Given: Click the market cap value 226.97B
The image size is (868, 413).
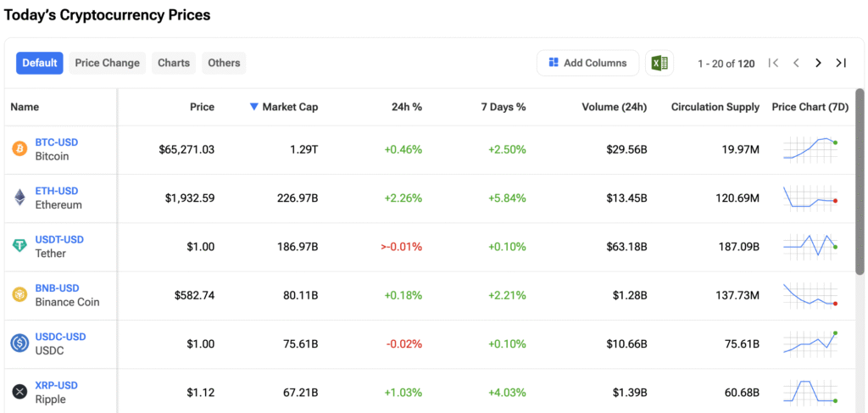Looking at the screenshot, I should [x=298, y=198].
